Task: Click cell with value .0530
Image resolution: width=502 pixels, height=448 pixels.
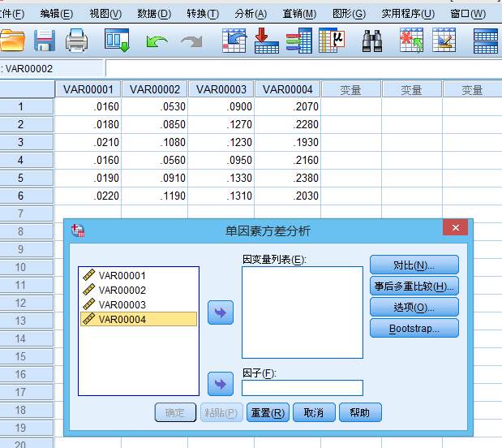Action: [155, 106]
